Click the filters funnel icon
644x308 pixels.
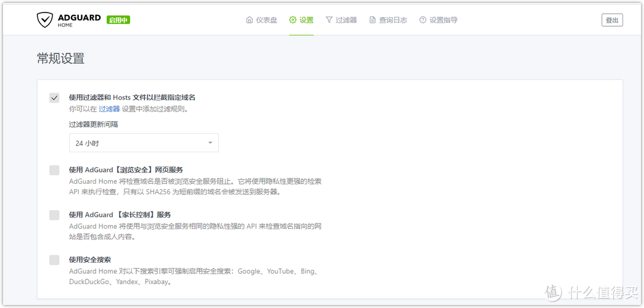tap(329, 20)
